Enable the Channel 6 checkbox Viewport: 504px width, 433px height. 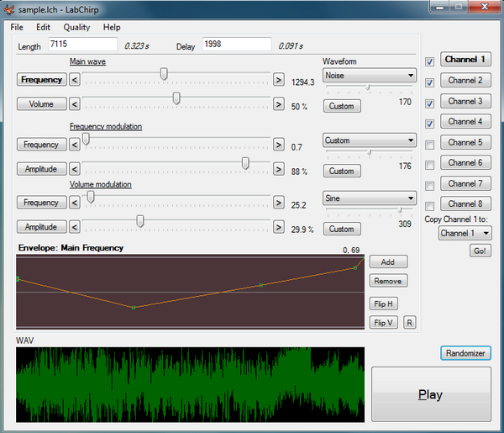point(429,166)
